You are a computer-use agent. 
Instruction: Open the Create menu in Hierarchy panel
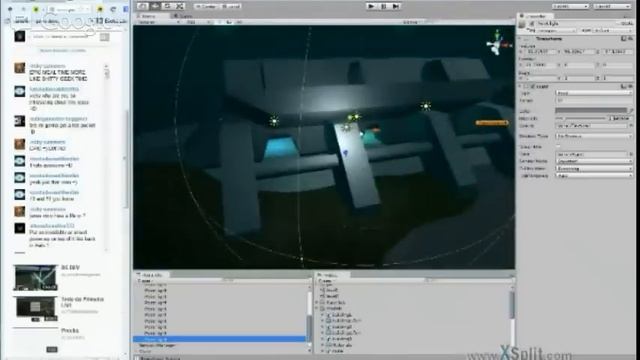point(144,281)
